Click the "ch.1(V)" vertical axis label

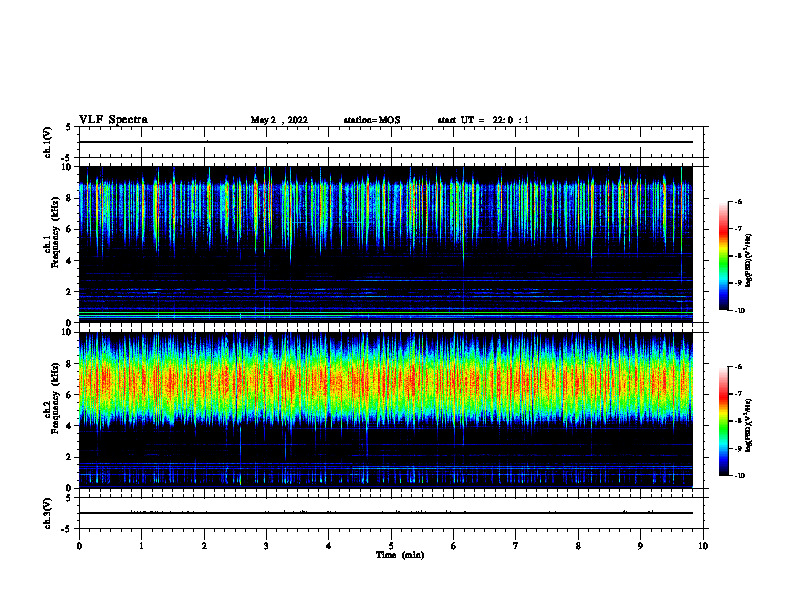47,142
